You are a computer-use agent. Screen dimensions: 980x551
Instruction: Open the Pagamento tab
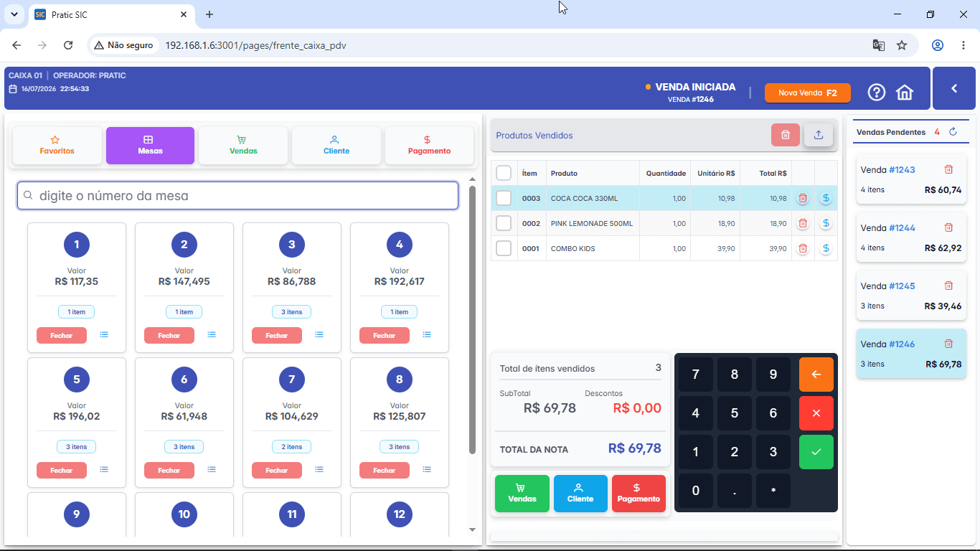click(429, 146)
